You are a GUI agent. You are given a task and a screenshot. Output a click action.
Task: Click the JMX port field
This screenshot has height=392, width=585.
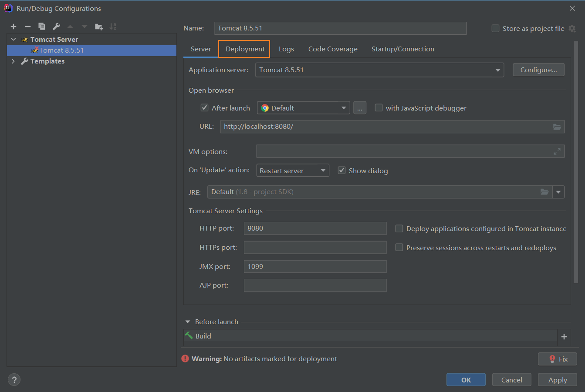315,267
